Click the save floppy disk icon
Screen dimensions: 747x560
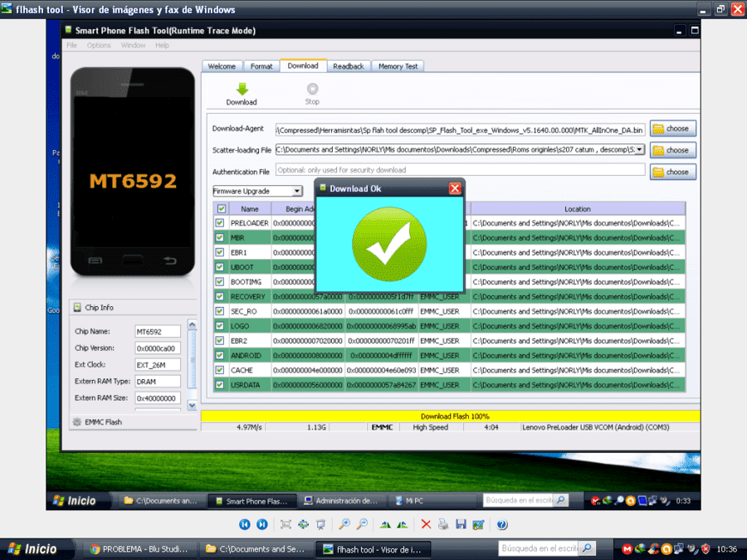pos(461,524)
